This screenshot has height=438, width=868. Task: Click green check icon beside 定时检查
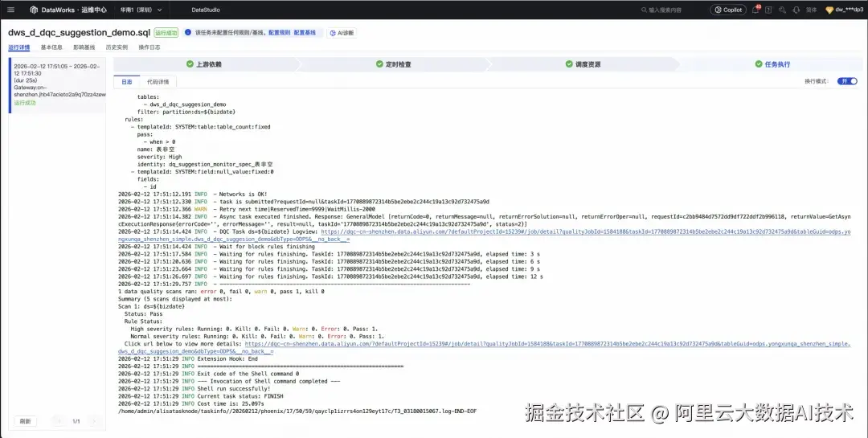point(379,64)
